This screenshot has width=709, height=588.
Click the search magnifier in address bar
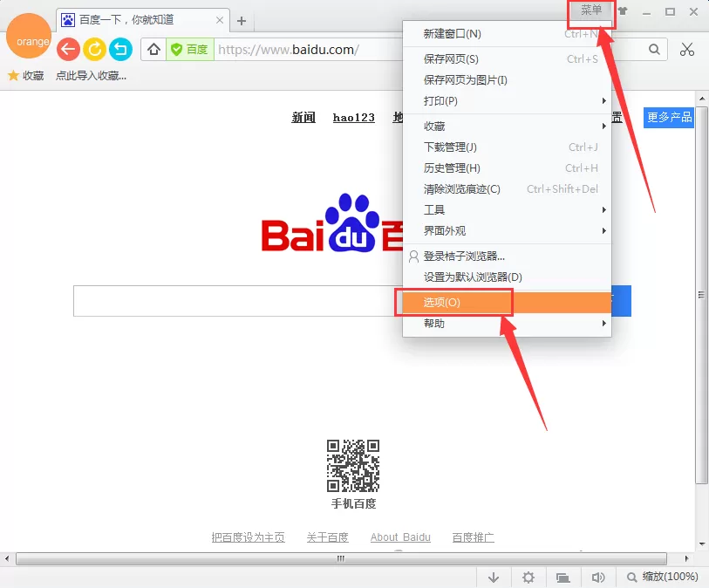[x=654, y=49]
